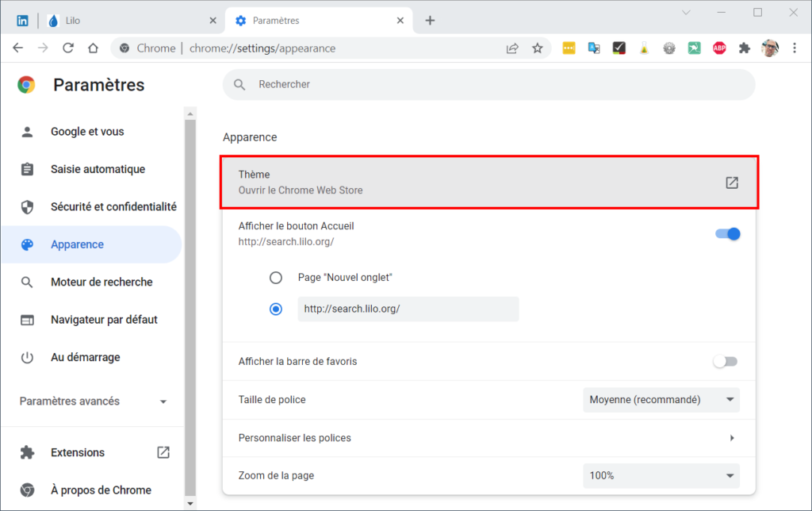812x511 pixels.
Task: Open Sécurité et confidentialité section
Action: click(92, 207)
